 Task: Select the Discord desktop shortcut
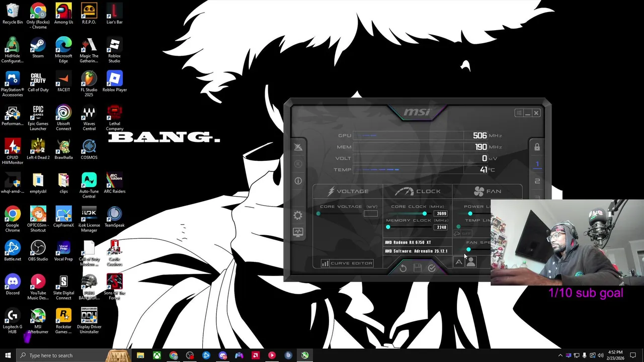click(x=13, y=285)
